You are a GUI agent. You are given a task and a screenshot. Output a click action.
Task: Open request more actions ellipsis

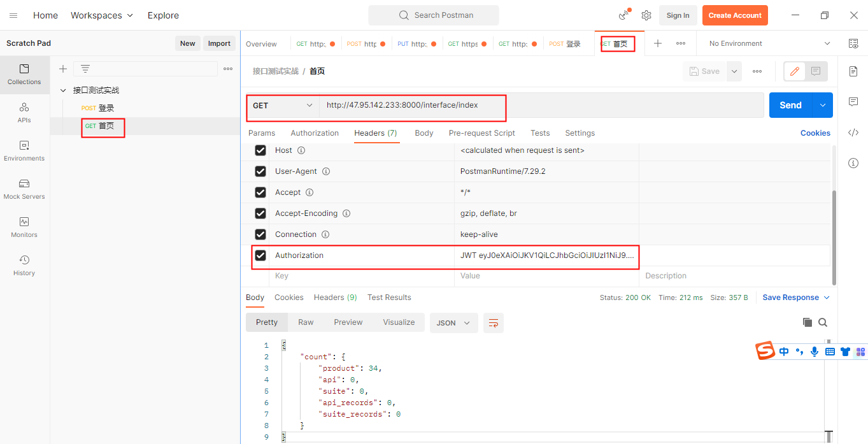[757, 71]
